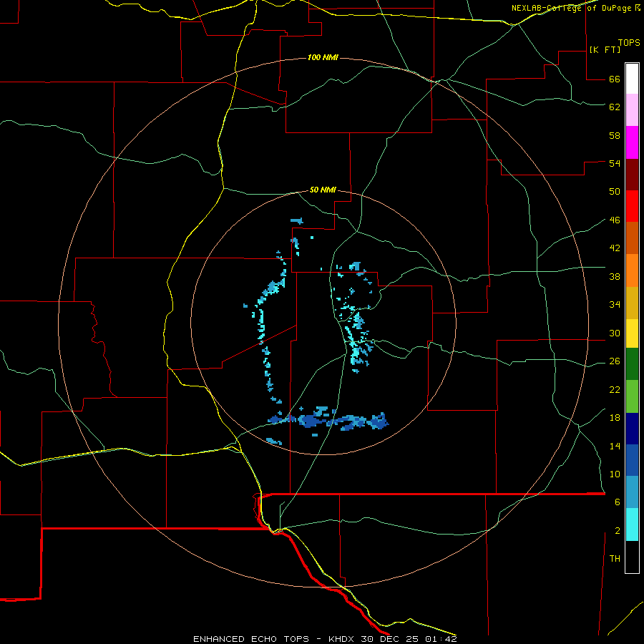Select the magenta legend color segment
This screenshot has width=644, height=644.
click(632, 142)
